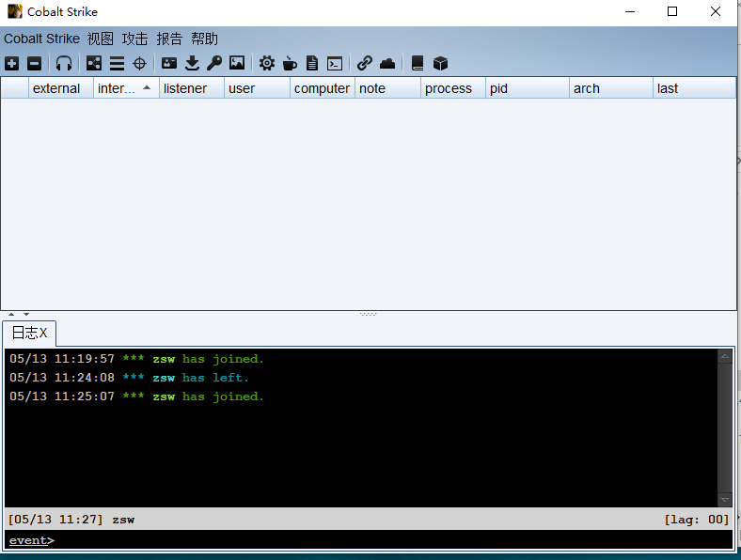Minimize the Cobalt Strike window

coord(630,11)
